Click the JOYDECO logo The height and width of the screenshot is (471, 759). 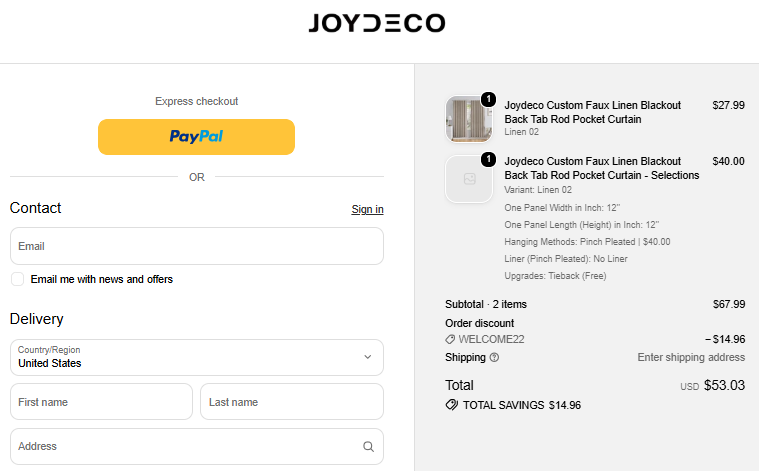coord(377,23)
